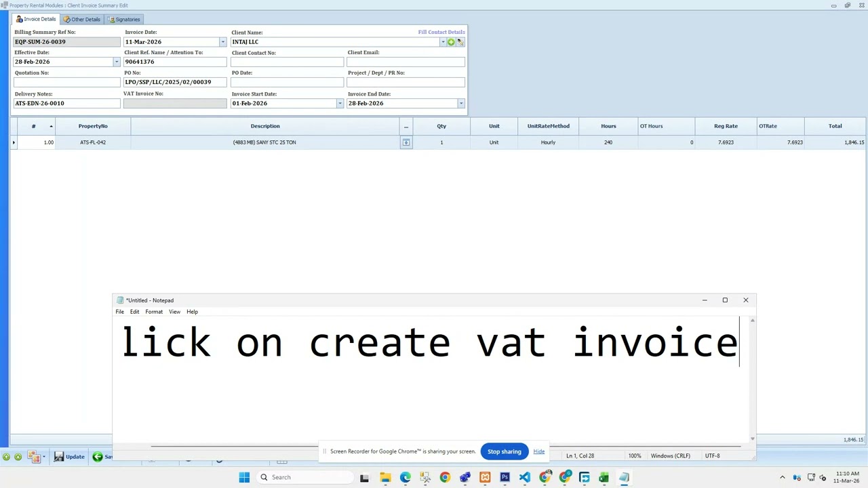Show hidden system tray icons
The width and height of the screenshot is (868, 488).
click(x=782, y=477)
